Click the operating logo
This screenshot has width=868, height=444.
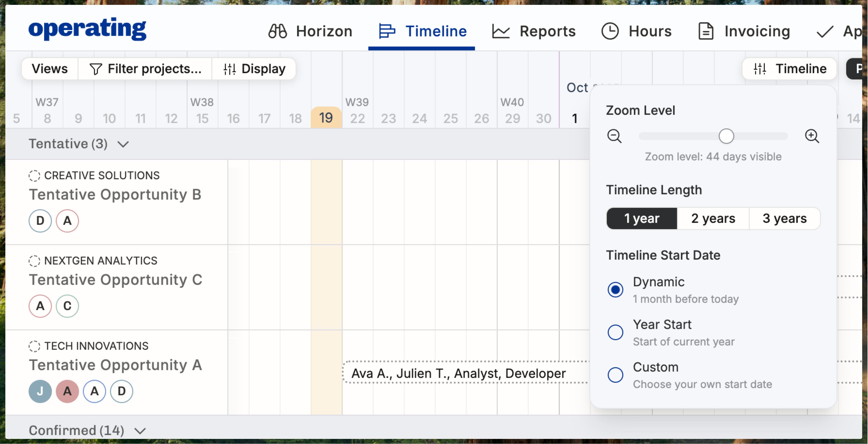coord(87,29)
